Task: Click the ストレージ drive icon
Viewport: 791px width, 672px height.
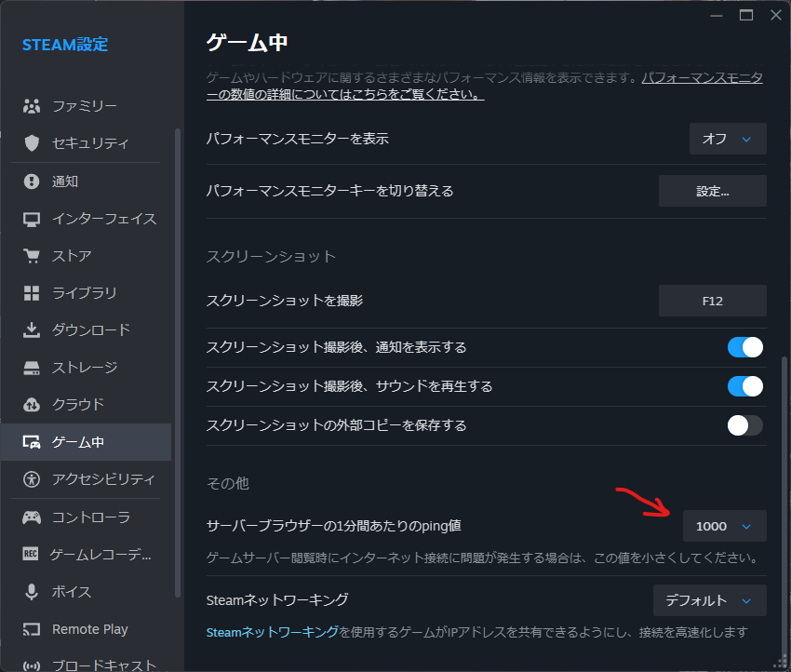Action: pyautogui.click(x=32, y=368)
